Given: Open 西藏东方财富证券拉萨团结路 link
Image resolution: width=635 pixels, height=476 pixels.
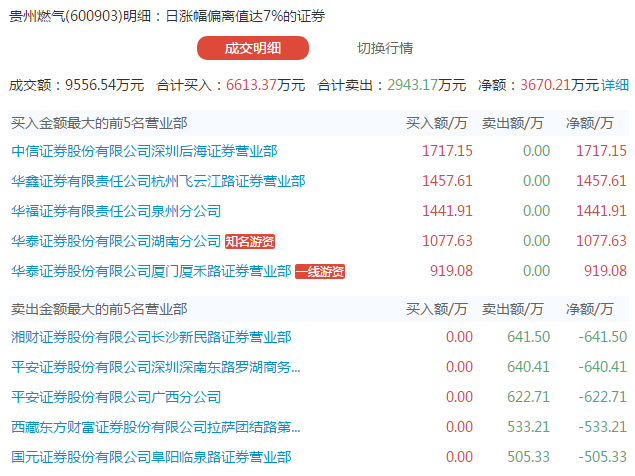Looking at the screenshot, I should pos(156,427).
